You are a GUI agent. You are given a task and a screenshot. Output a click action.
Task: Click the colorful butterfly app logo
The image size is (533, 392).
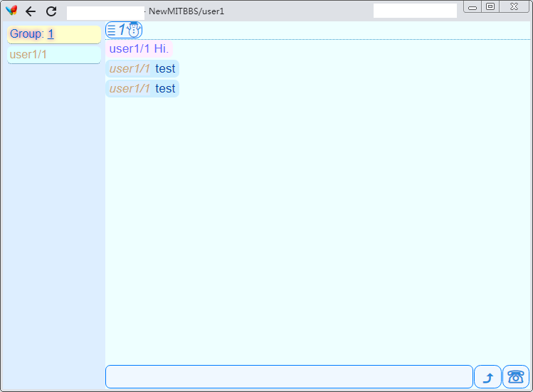click(x=11, y=11)
